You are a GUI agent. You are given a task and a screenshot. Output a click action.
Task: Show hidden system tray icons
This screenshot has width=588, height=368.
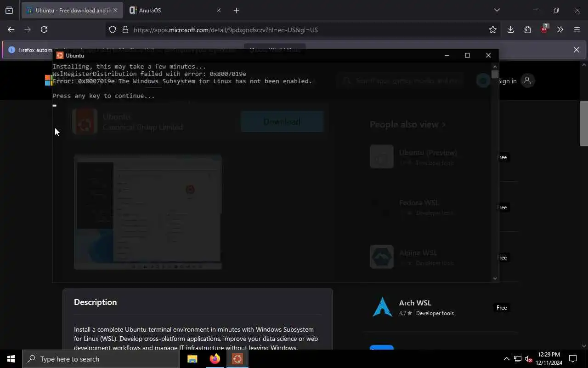pos(506,359)
